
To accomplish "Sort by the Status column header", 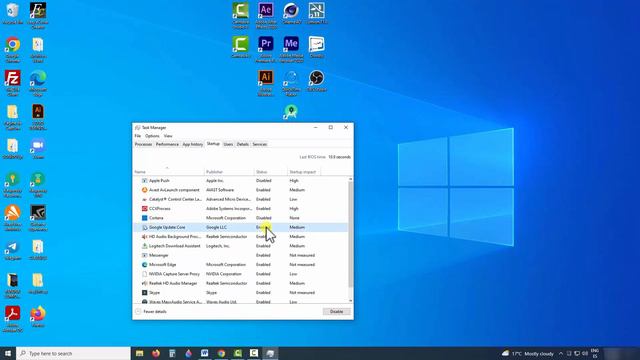I will 271,172.
